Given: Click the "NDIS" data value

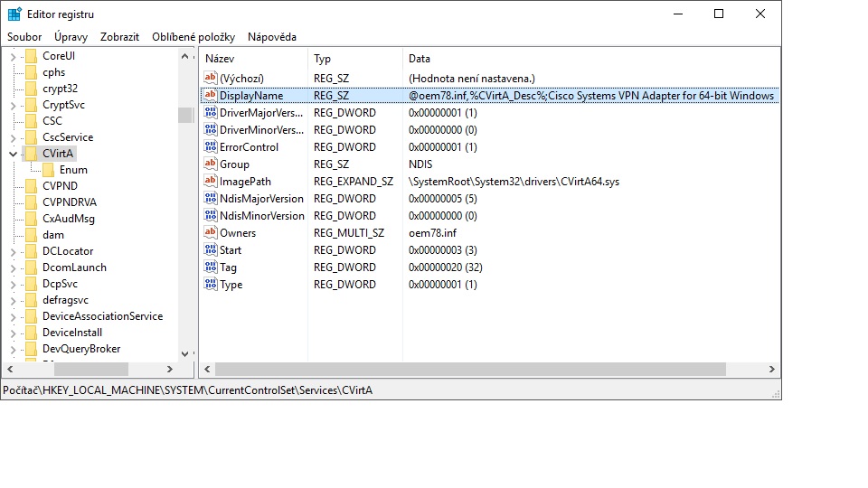Looking at the screenshot, I should pos(420,164).
